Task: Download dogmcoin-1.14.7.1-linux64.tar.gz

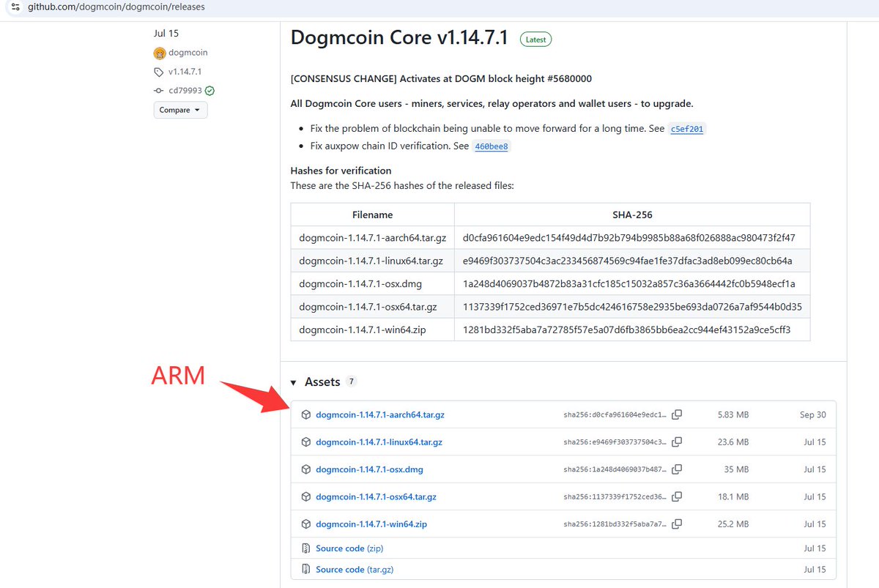Action: 379,442
